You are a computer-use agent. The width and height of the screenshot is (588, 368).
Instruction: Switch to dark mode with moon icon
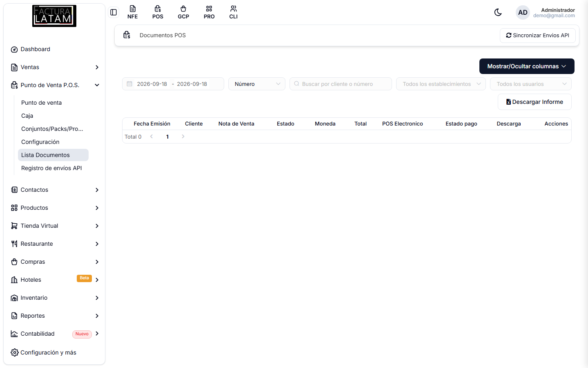pyautogui.click(x=498, y=12)
